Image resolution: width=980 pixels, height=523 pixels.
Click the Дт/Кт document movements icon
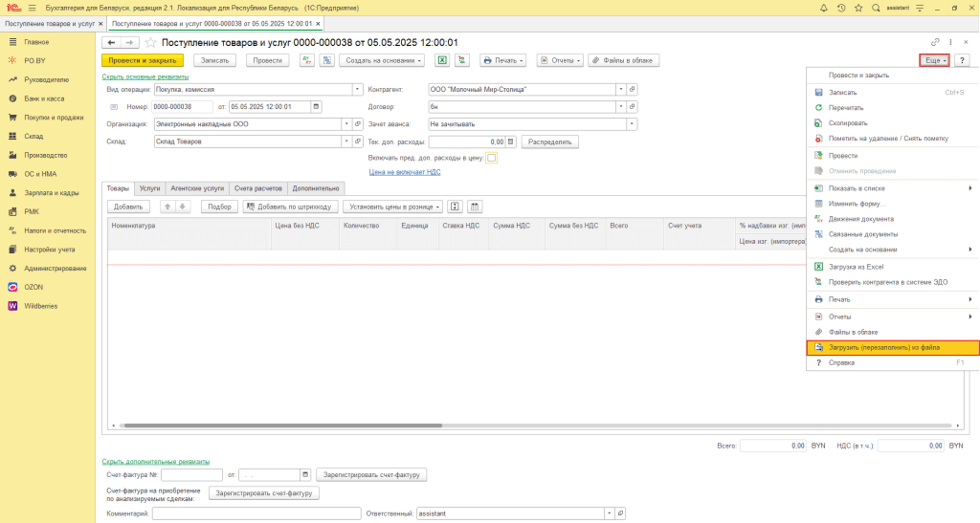coord(307,60)
